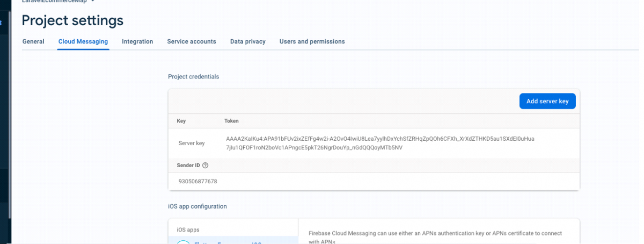This screenshot has width=644, height=244.
Task: Click the Server key row label
Action: point(192,143)
